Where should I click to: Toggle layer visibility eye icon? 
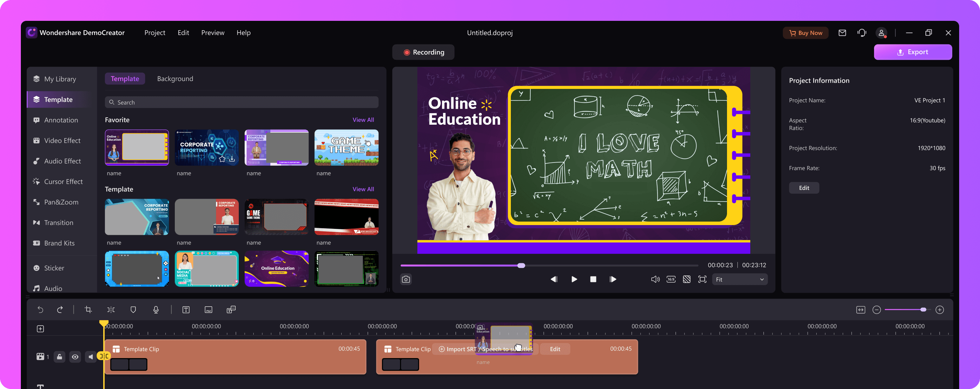[75, 357]
